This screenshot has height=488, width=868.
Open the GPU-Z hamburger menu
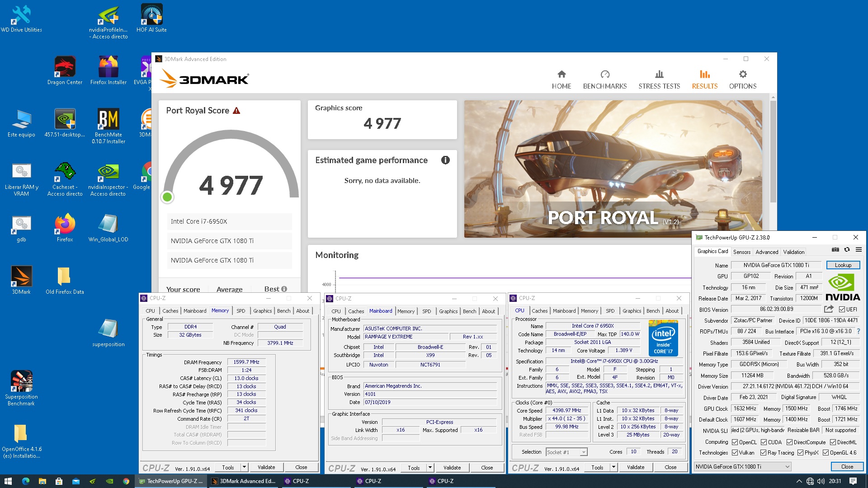coord(859,250)
